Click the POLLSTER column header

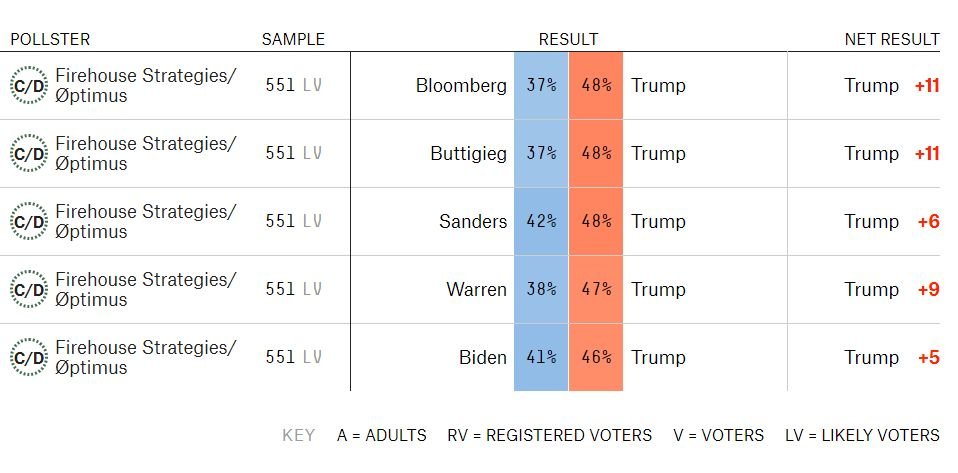pos(50,40)
